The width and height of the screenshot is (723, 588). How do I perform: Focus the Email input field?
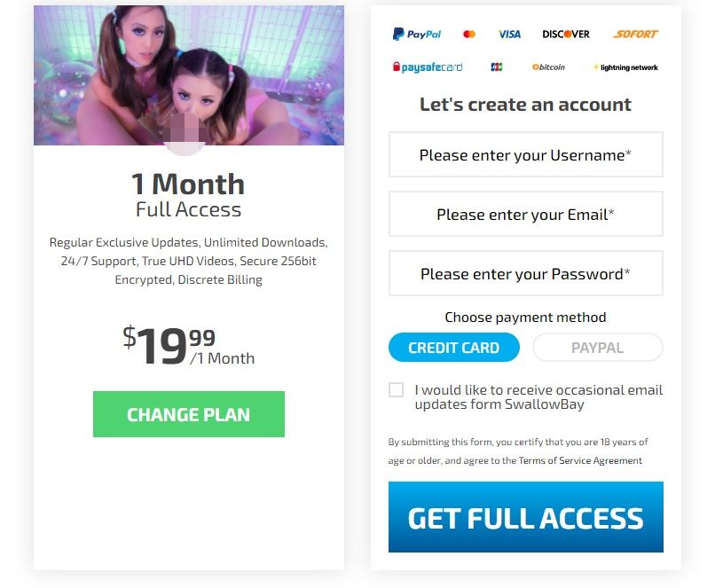tap(526, 214)
